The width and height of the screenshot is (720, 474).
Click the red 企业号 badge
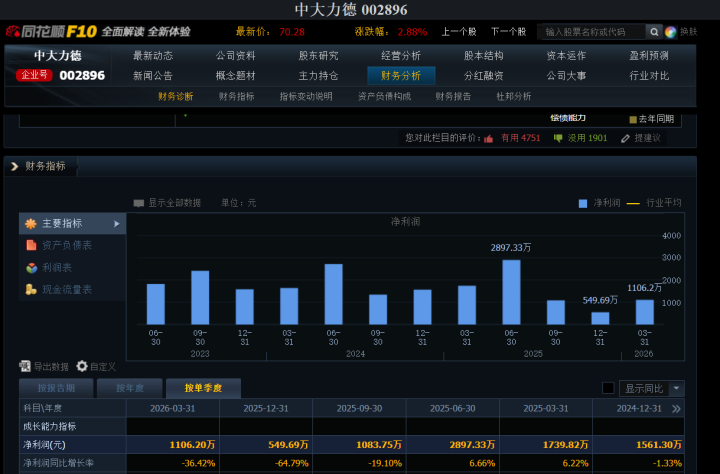pyautogui.click(x=34, y=75)
